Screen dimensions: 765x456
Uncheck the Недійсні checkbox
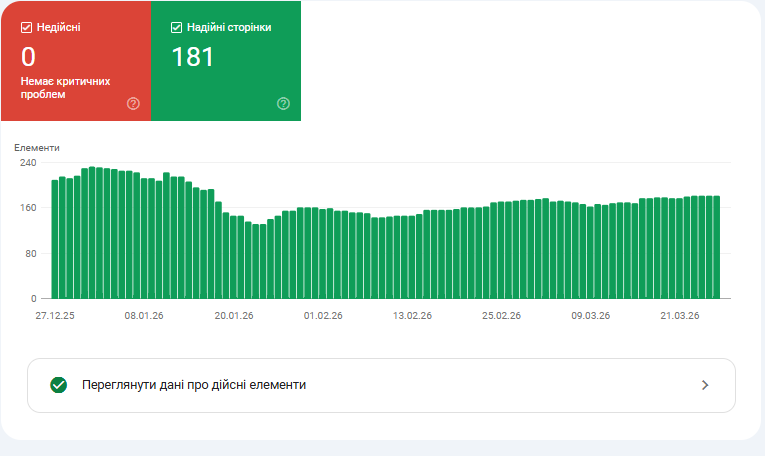(x=26, y=28)
